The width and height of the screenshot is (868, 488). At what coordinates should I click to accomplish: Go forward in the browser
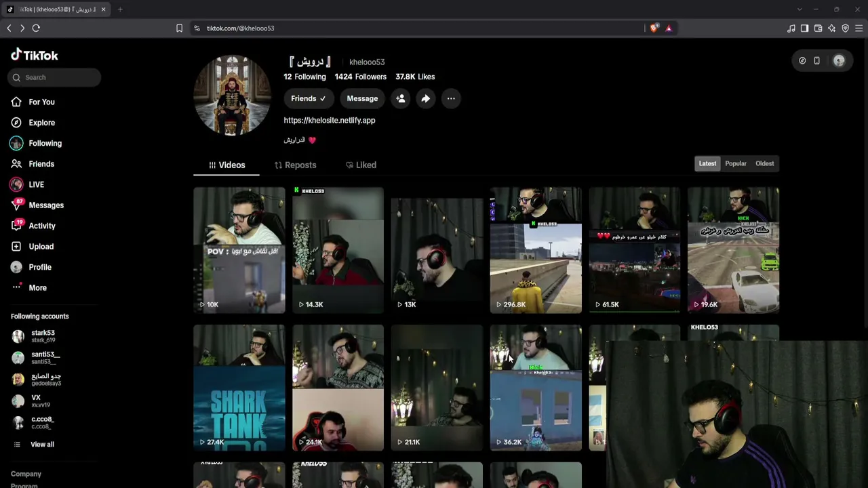(x=22, y=28)
